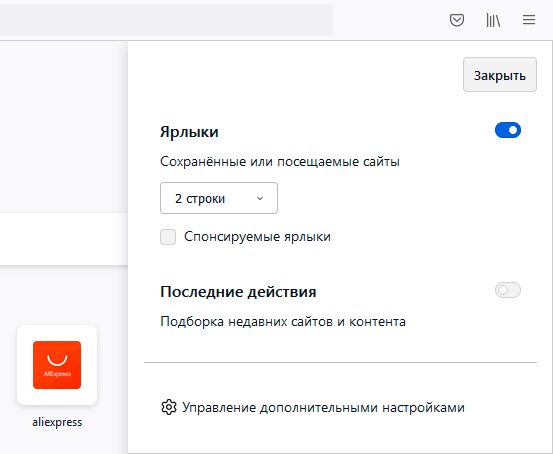Click in the browser address bar
This screenshot has width=553, height=454.
pos(166,20)
